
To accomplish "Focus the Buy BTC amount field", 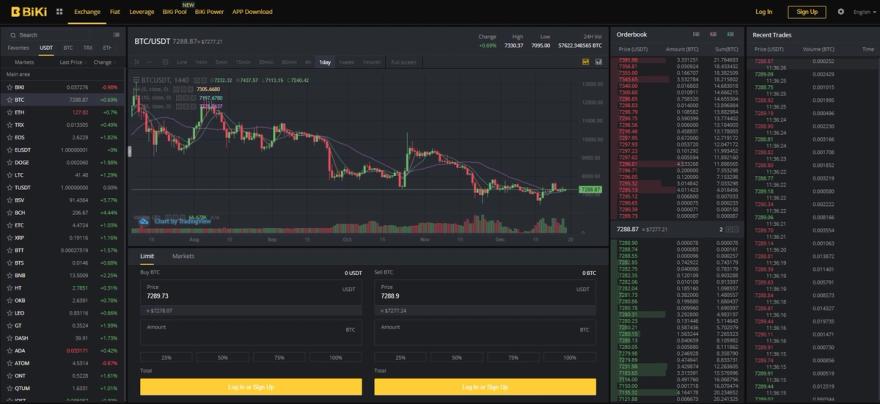I will [x=251, y=333].
